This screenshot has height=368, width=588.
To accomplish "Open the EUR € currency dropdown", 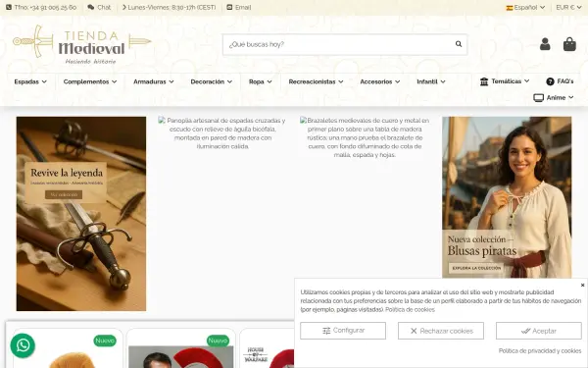I will tap(568, 7).
